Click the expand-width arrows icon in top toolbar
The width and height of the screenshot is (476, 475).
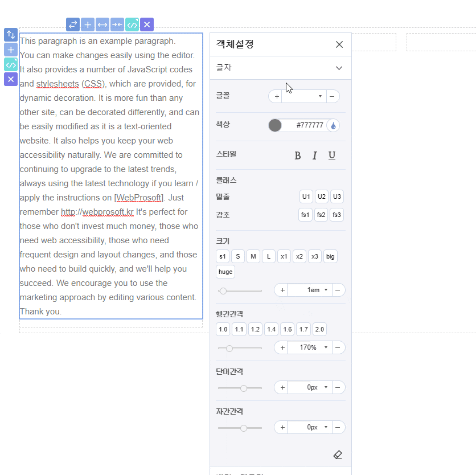coord(102,24)
